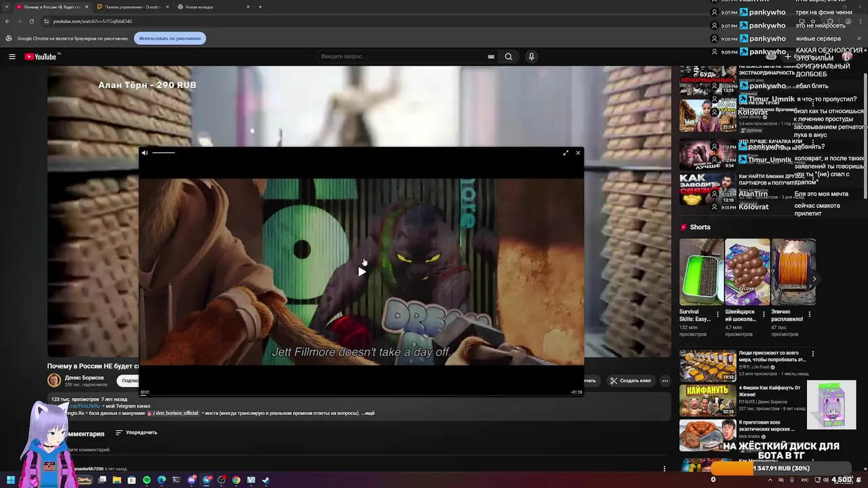
Task: Open menu for 'Люди приезжают' video
Action: click(813, 354)
